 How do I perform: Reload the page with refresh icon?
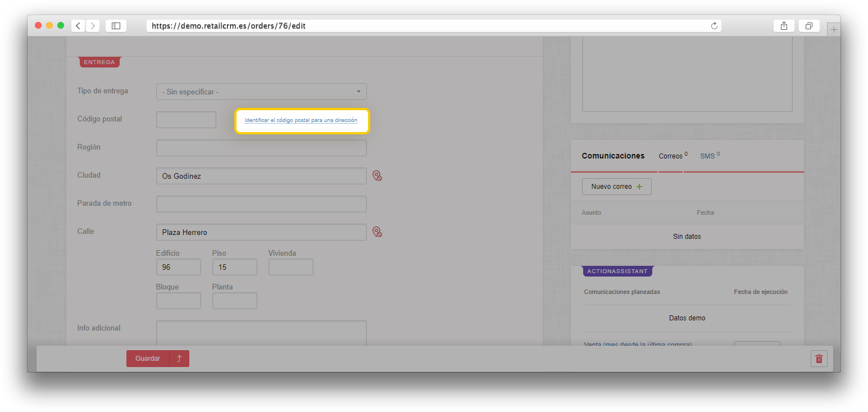[714, 26]
